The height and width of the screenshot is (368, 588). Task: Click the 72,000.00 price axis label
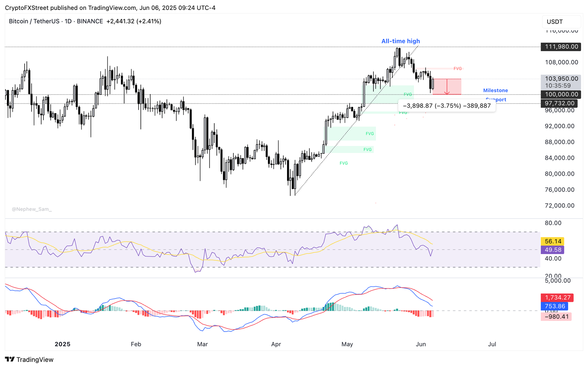(560, 206)
